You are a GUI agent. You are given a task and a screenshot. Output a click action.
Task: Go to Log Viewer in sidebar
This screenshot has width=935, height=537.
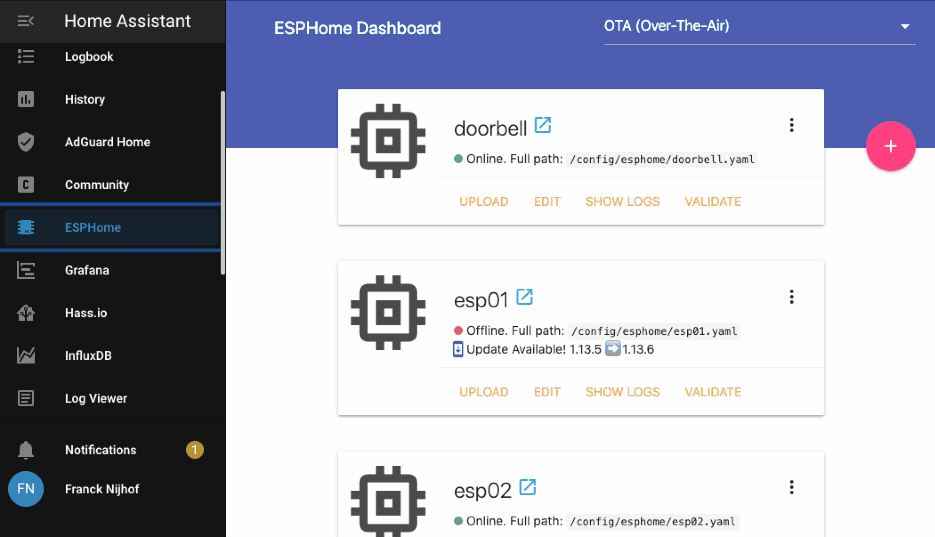coord(96,399)
